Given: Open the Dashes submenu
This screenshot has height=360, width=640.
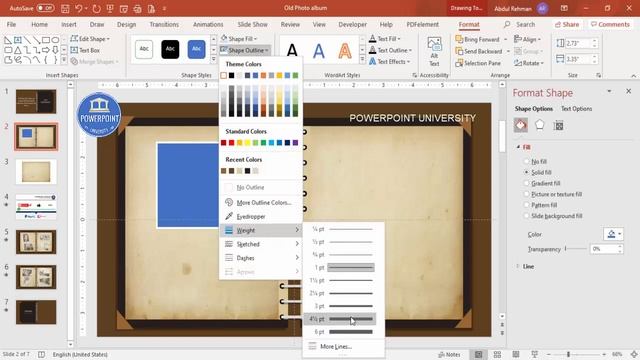Looking at the screenshot, I should coord(260,258).
